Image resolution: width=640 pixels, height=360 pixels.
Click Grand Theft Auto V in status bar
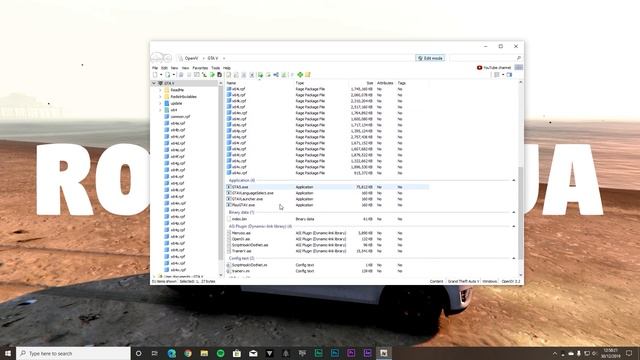[x=463, y=281]
